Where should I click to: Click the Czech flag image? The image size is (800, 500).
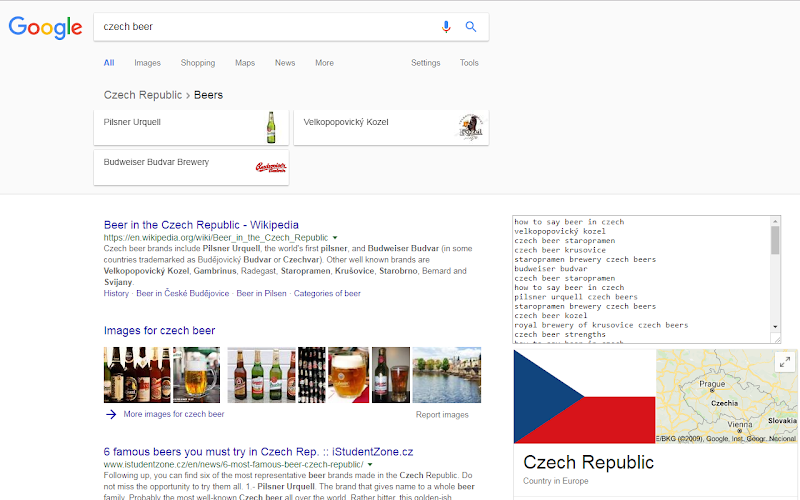[x=584, y=396]
